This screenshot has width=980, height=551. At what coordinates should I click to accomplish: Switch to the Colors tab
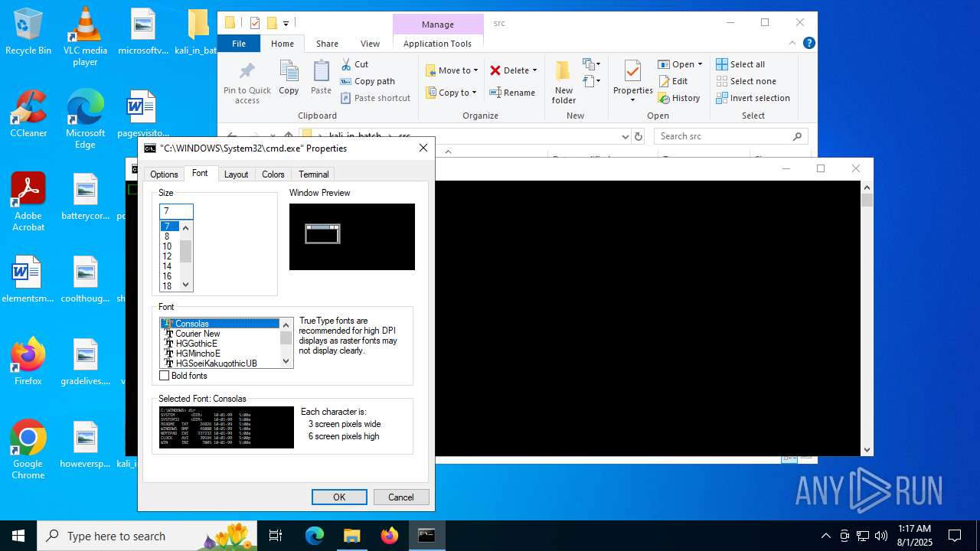tap(273, 174)
